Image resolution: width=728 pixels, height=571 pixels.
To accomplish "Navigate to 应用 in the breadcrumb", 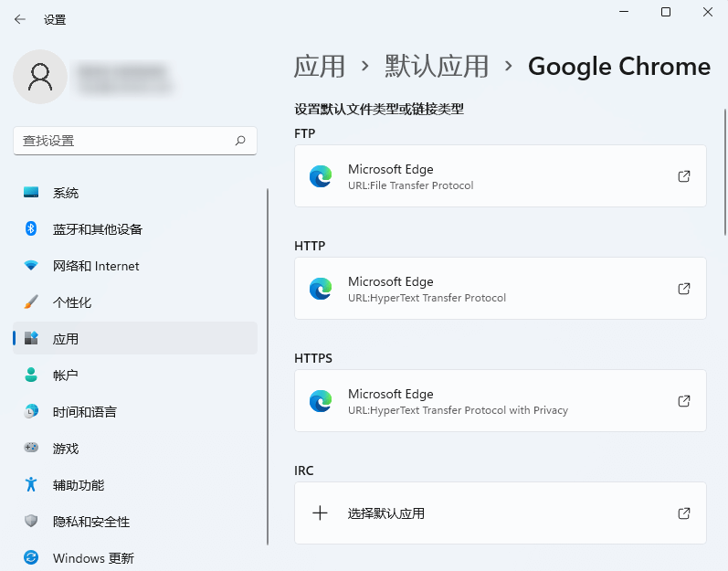I will tap(320, 67).
